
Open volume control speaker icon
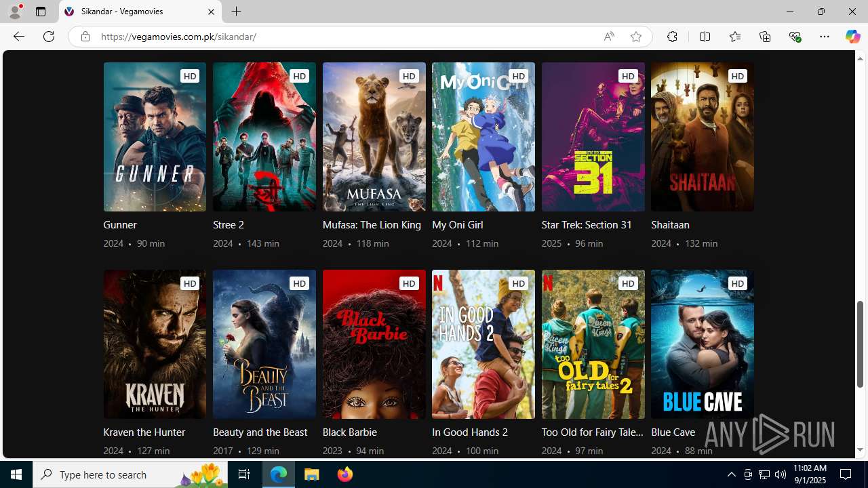coord(781,474)
